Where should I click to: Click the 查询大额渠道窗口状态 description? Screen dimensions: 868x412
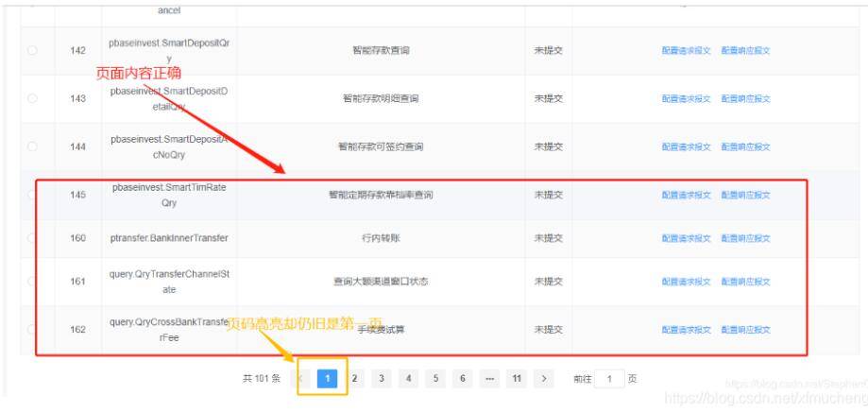[x=381, y=282]
